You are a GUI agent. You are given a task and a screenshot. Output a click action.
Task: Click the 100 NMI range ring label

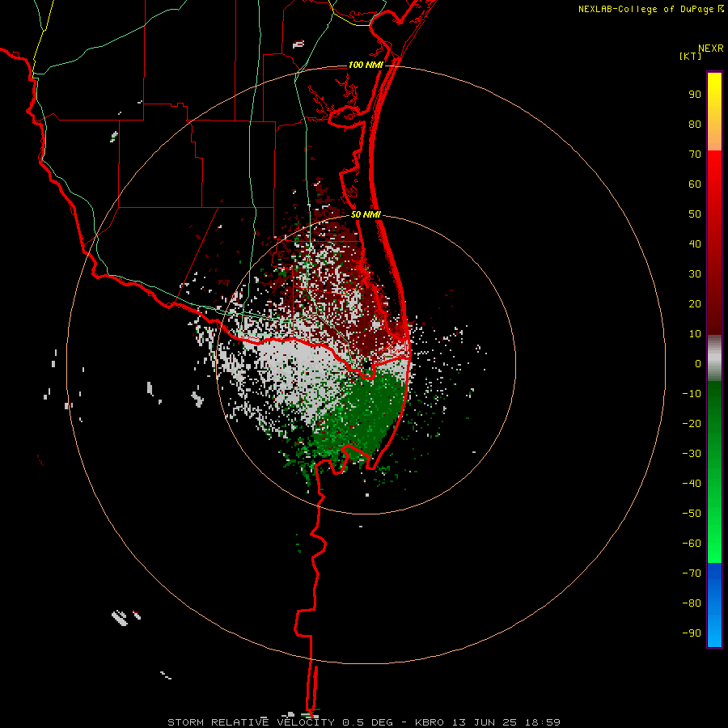(366, 65)
